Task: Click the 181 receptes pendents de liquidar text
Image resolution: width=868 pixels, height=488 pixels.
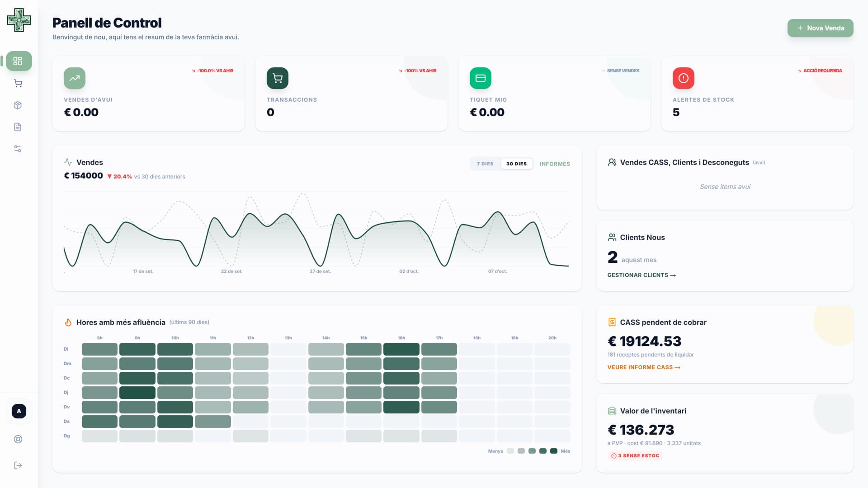Action: 650,355
